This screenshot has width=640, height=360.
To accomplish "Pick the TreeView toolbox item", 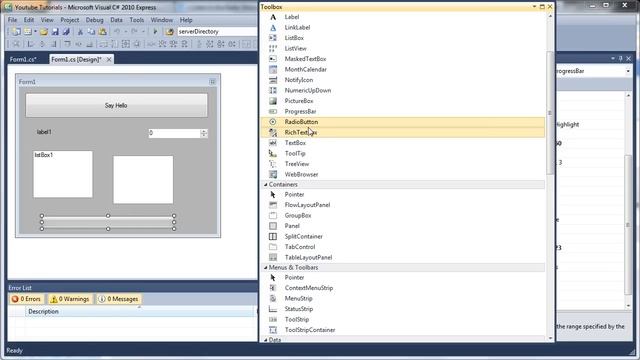I will [x=297, y=164].
